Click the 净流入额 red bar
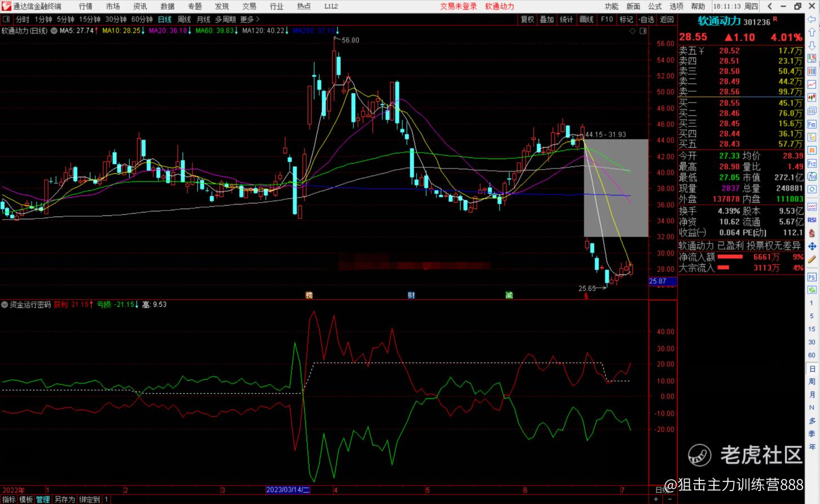Screen dimensions: 820x504 tap(730, 257)
